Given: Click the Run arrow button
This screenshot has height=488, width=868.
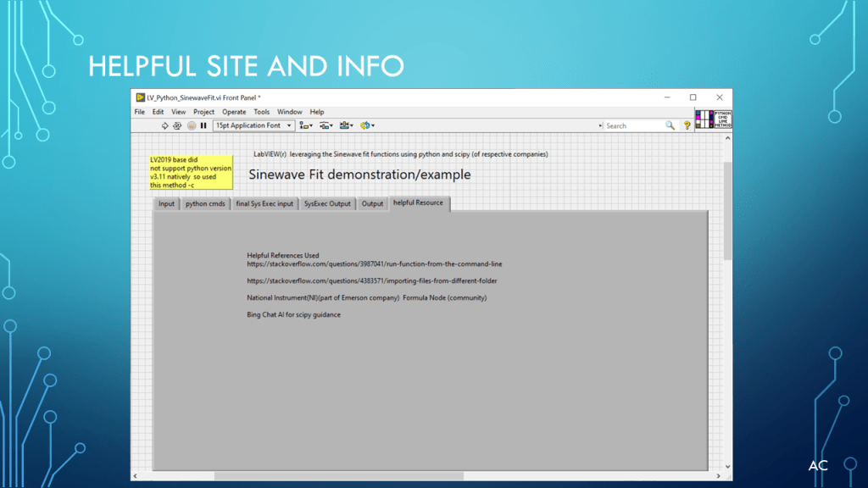Looking at the screenshot, I should tap(165, 125).
